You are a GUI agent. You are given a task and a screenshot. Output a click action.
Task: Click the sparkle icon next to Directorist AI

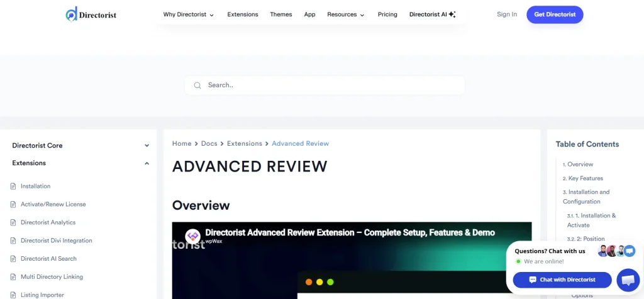point(452,14)
